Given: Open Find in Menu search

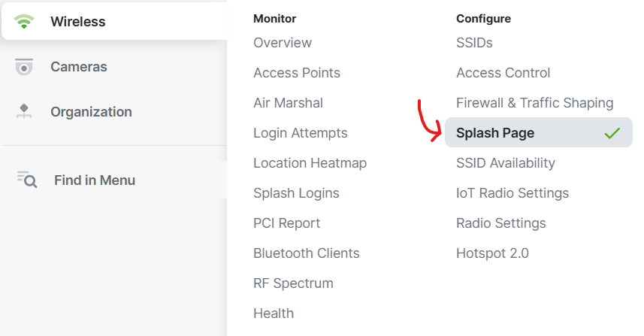Looking at the screenshot, I should pos(114,180).
